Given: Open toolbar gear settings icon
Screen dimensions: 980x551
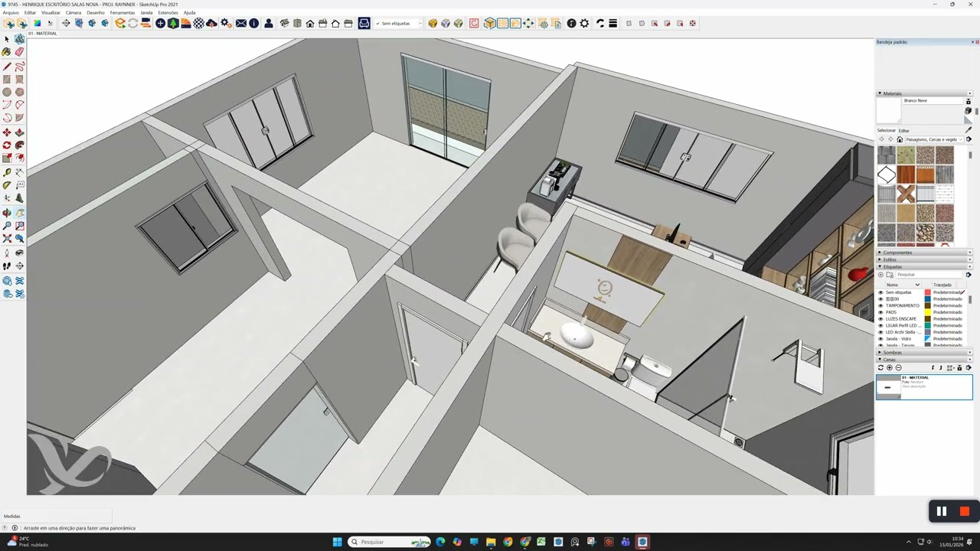Looking at the screenshot, I should (584, 24).
